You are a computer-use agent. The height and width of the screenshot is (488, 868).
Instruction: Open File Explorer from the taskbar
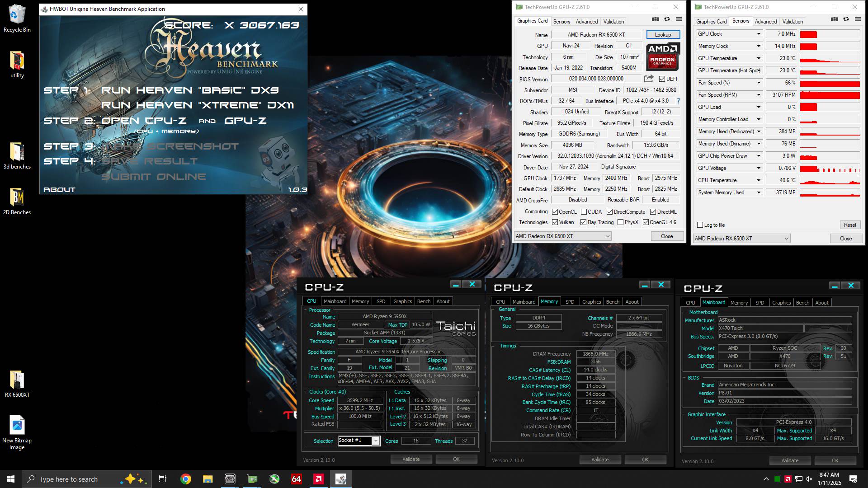click(x=208, y=479)
